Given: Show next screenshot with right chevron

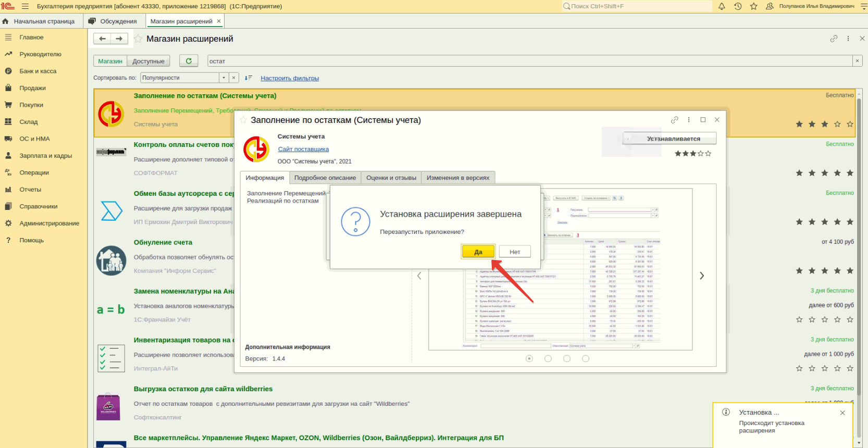Looking at the screenshot, I should coord(702,276).
